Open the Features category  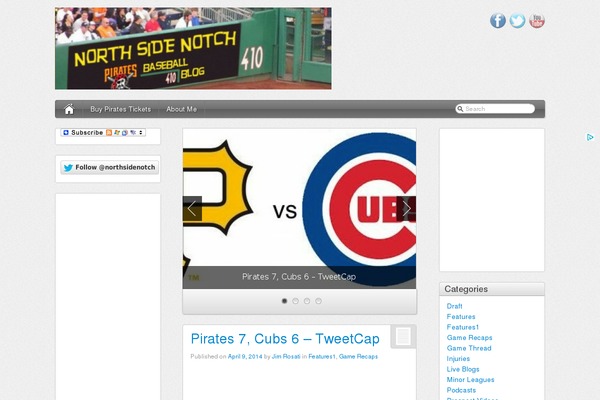pyautogui.click(x=461, y=317)
